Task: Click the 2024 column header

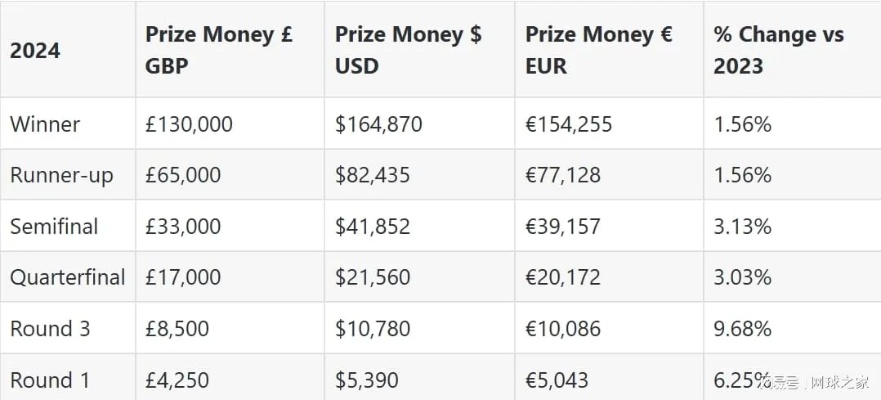Action: pos(35,51)
